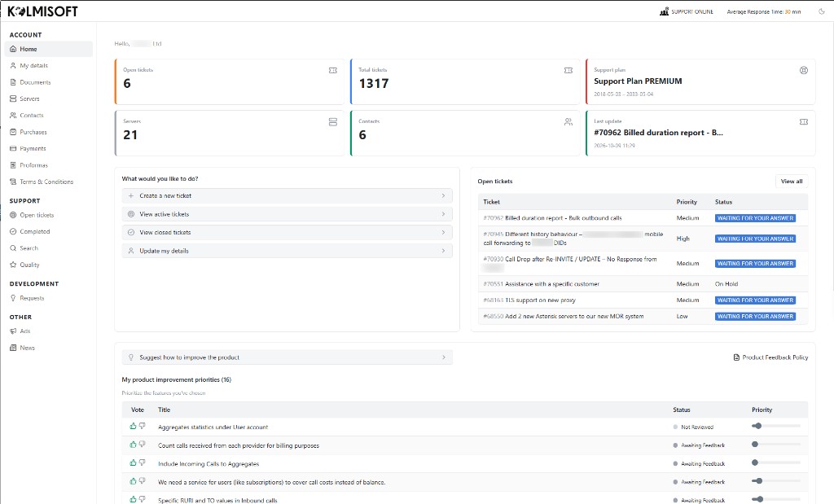Click the Total tickets 1317 card
The height and width of the screenshot is (504, 834).
pos(465,81)
